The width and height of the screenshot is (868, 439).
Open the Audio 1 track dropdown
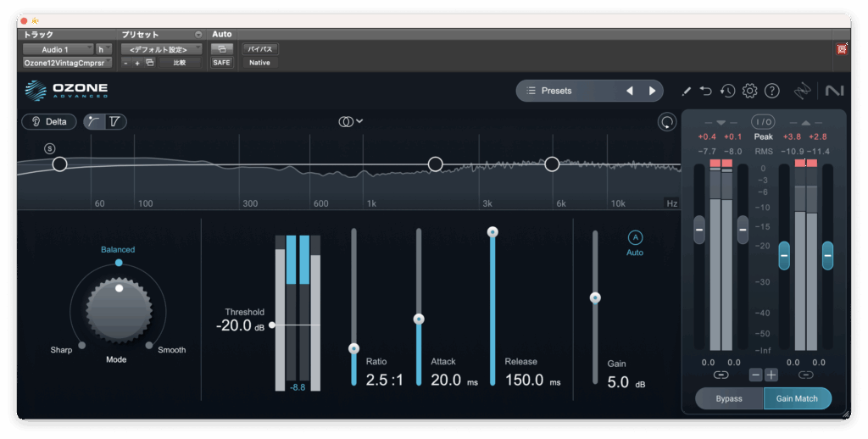(x=58, y=49)
